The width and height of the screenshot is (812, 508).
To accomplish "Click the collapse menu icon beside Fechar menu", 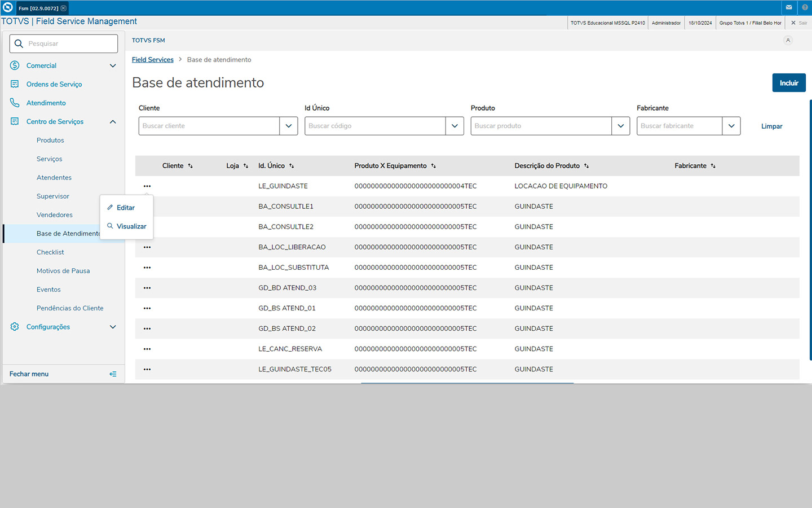I will click(113, 374).
